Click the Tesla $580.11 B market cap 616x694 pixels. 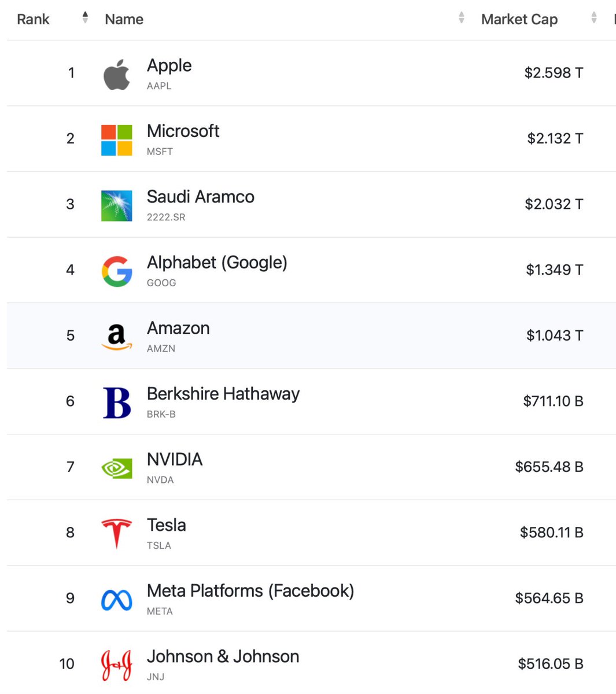pos(551,533)
